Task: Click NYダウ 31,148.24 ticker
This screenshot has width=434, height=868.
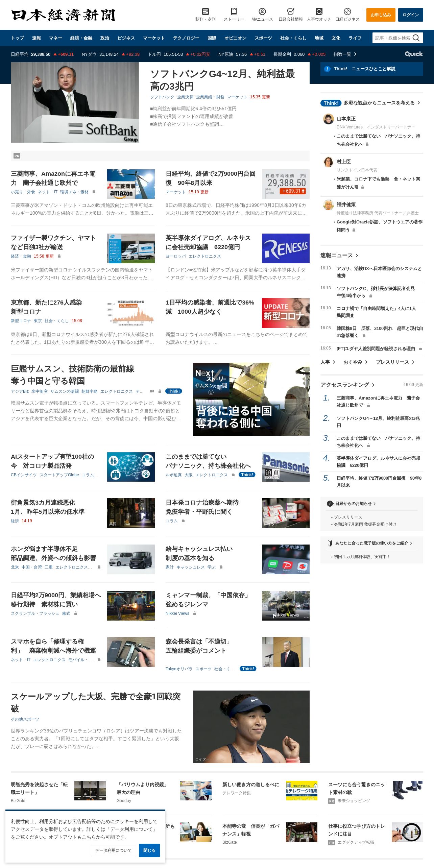Action: click(x=111, y=54)
